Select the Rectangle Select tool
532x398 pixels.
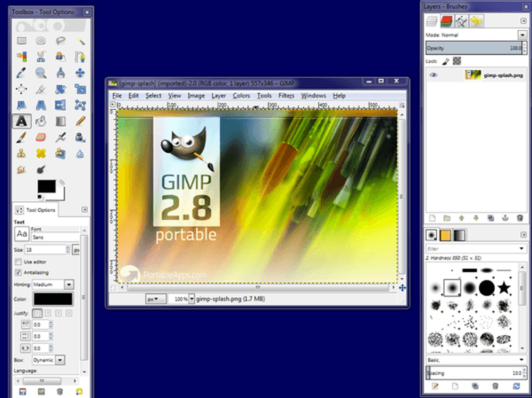click(22, 41)
